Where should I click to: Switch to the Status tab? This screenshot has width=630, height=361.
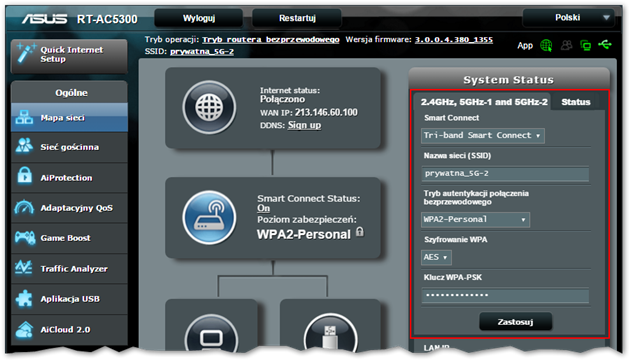576,102
